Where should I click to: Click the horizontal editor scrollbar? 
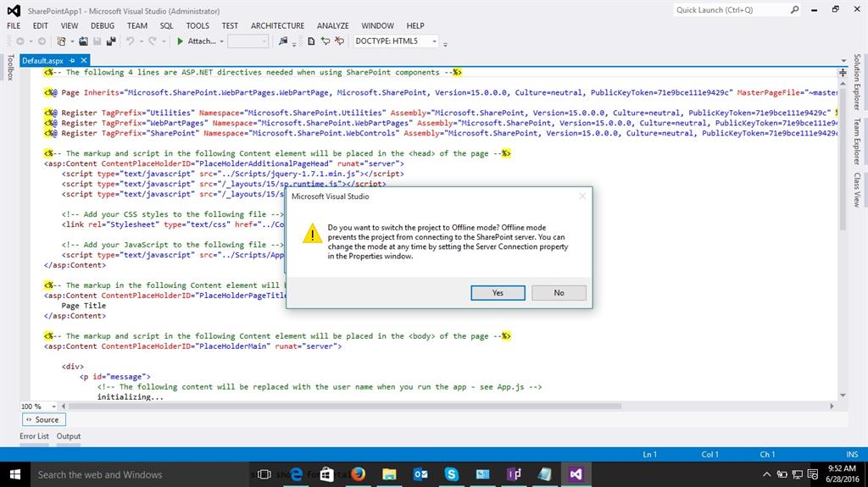point(344,407)
